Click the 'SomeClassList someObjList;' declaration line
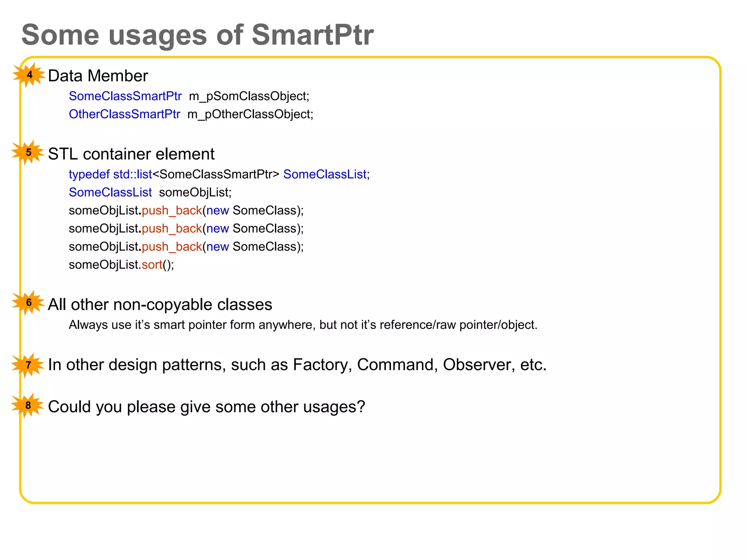 (x=150, y=192)
